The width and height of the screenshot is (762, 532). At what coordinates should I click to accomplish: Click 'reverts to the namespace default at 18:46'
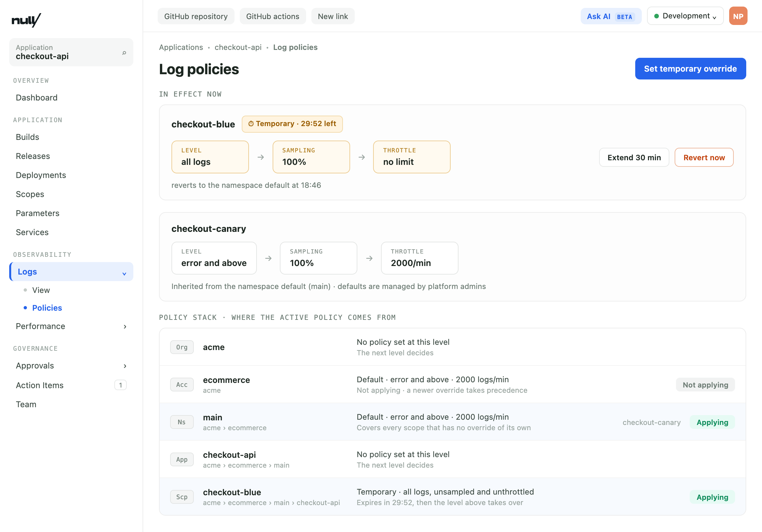(246, 185)
